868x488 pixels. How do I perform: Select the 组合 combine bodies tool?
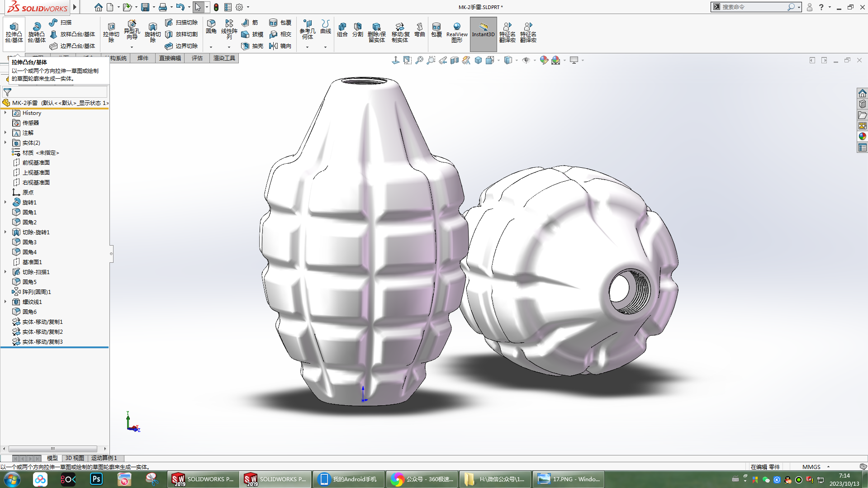click(x=342, y=30)
